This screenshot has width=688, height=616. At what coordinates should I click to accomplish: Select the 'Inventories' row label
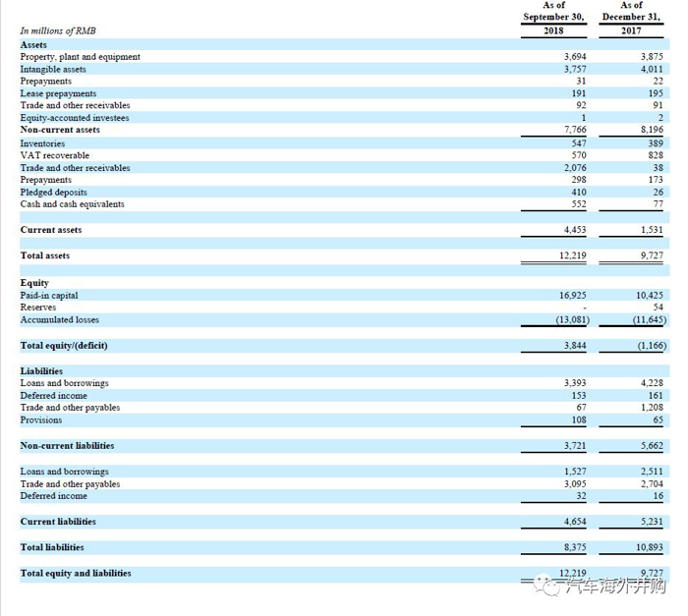42,143
